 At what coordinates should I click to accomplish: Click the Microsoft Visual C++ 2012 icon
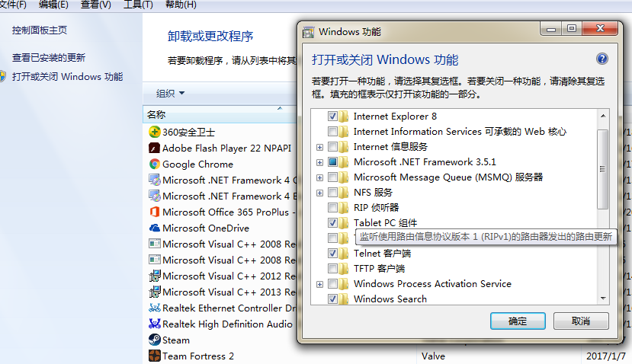click(154, 276)
